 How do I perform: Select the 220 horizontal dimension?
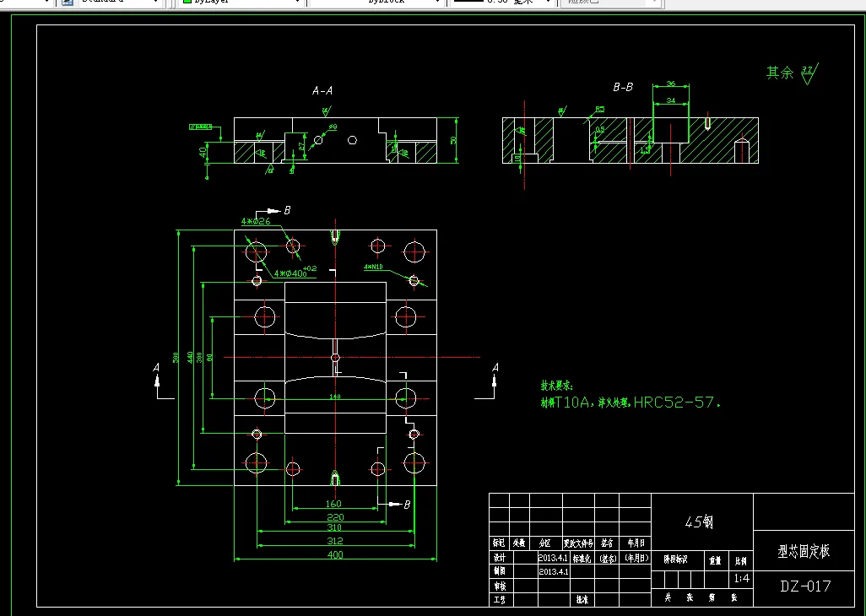(x=335, y=517)
